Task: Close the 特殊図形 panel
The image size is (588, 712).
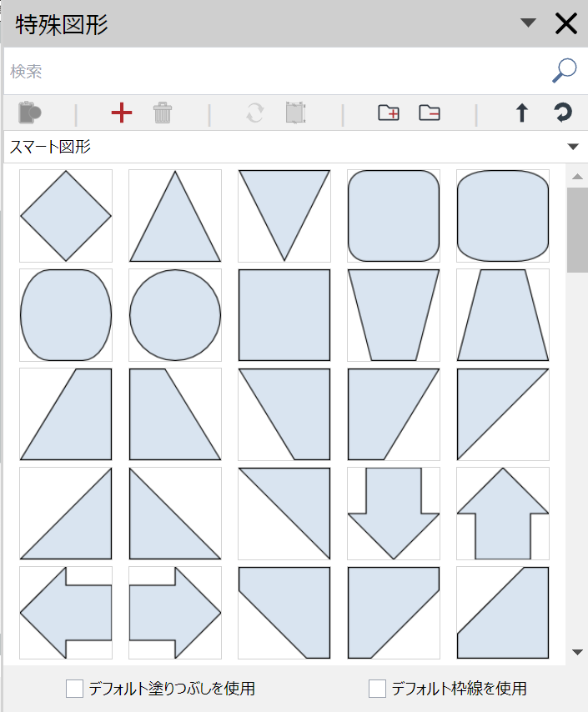Action: tap(566, 23)
